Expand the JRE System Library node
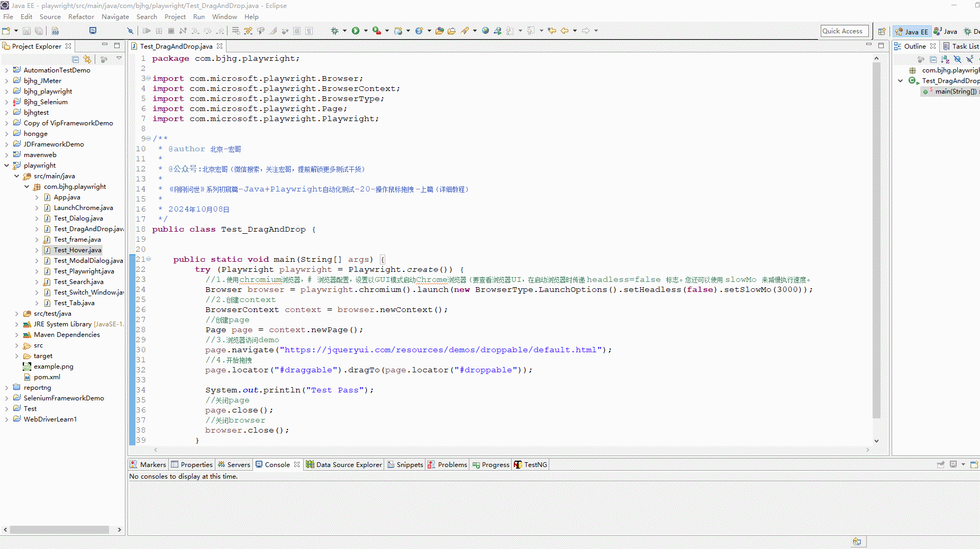The width and height of the screenshot is (980, 549). [16, 324]
